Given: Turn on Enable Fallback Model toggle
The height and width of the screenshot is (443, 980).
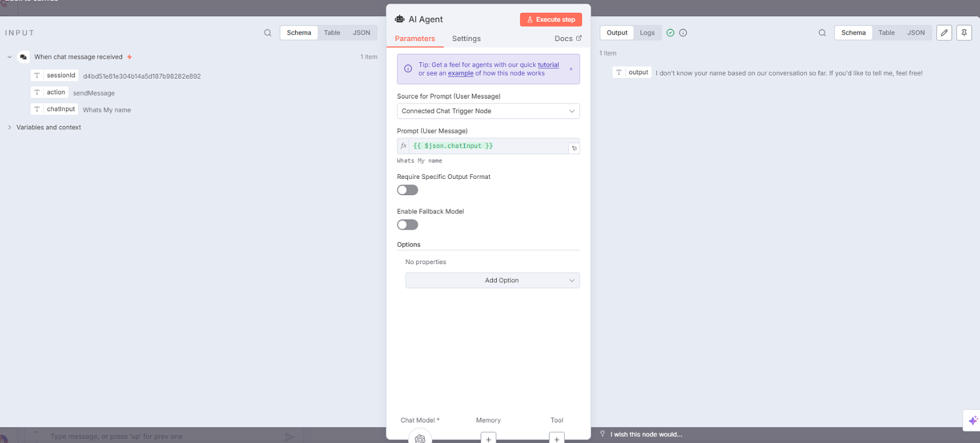Looking at the screenshot, I should point(407,225).
